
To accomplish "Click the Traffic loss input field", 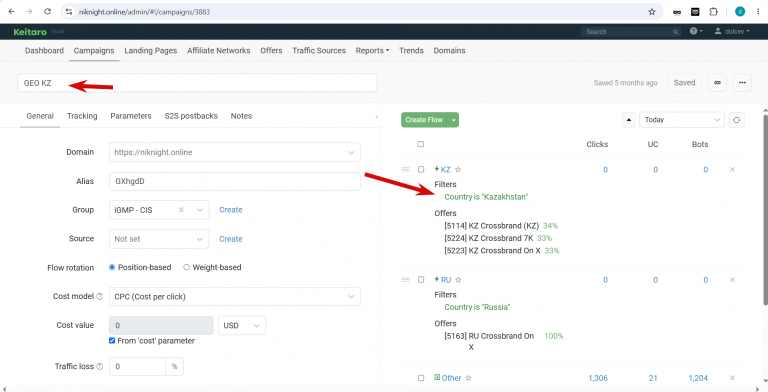I will [x=138, y=366].
